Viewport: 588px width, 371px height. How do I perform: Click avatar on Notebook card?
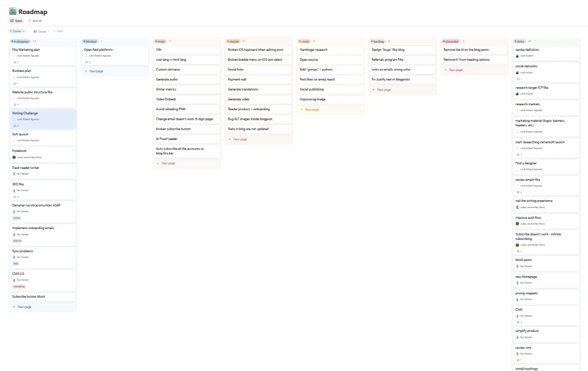(14, 157)
